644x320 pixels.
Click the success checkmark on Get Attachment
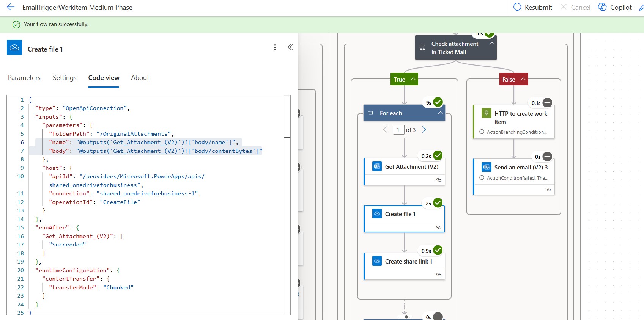(438, 155)
